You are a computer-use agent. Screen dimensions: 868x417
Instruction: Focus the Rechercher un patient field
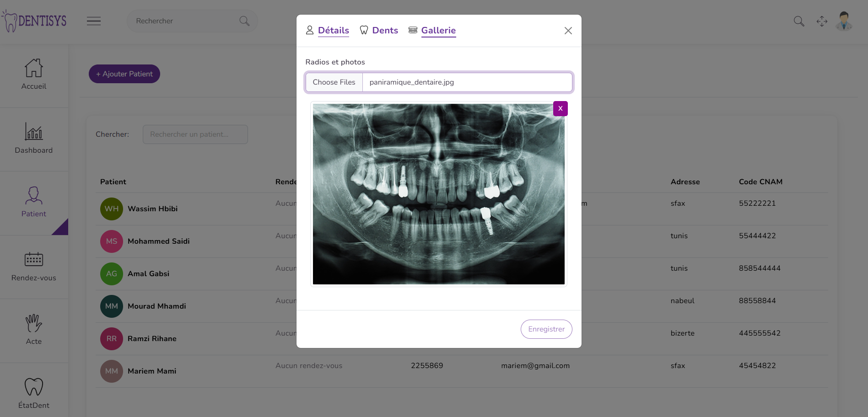coord(195,134)
